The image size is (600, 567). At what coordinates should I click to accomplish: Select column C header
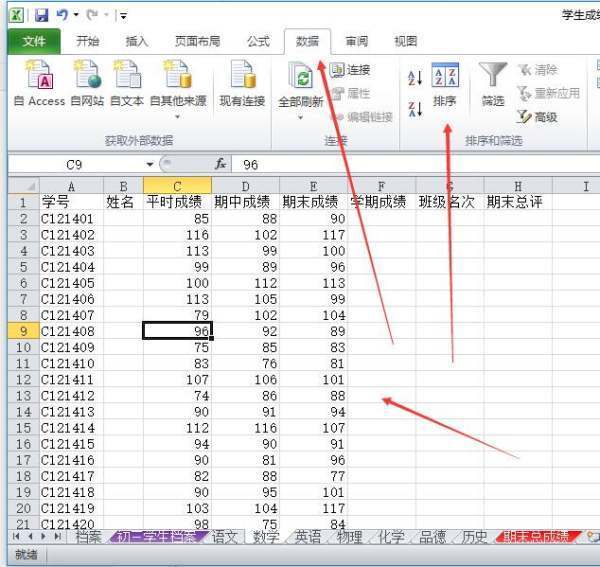pyautogui.click(x=177, y=186)
